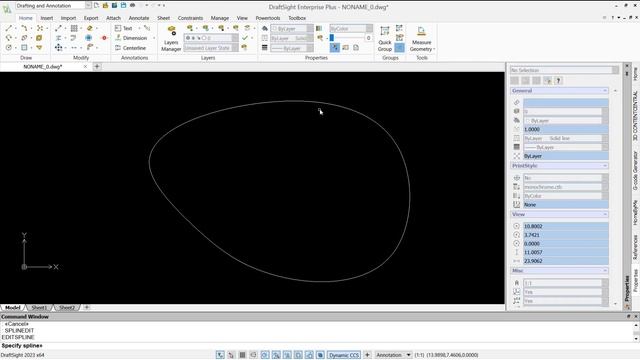The width and height of the screenshot is (640, 360).
Task: Click the blue globe icon in Modify
Action: [89, 38]
